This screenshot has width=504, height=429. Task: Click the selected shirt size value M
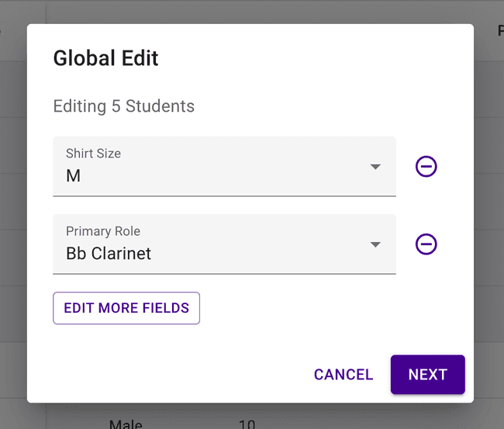pos(73,176)
